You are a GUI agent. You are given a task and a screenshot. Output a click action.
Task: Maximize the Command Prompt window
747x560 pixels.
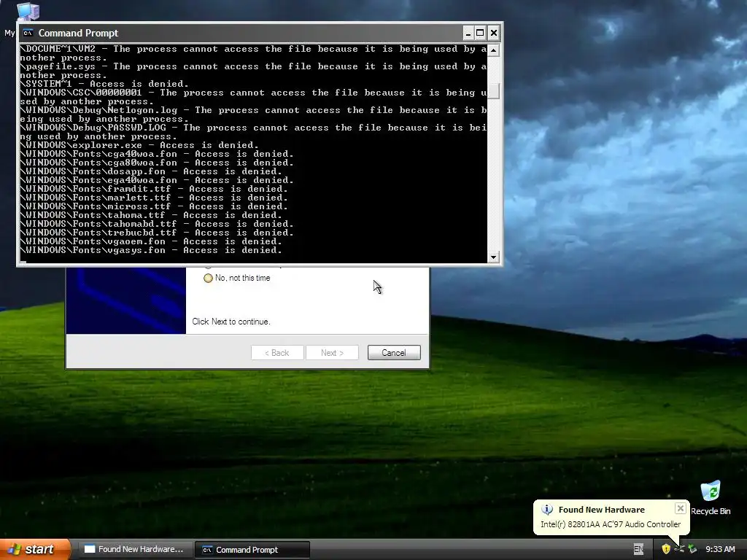point(480,33)
